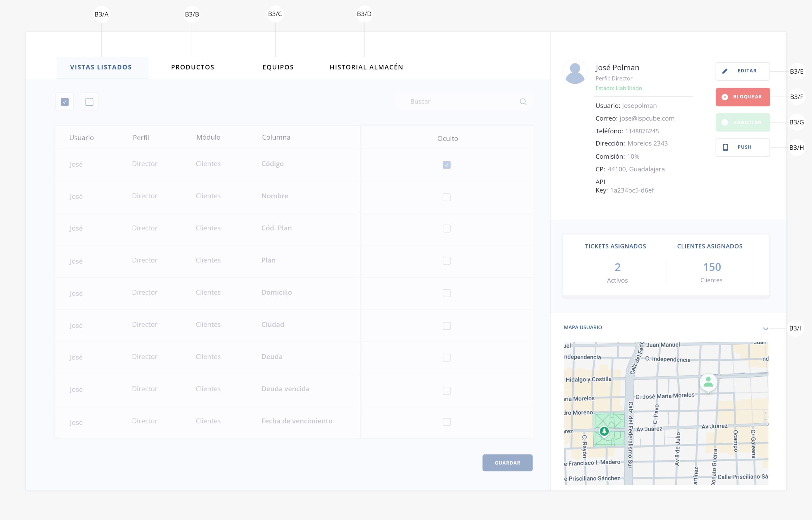This screenshot has width=812, height=520.
Task: Click the green park pin on map
Action: 604,431
